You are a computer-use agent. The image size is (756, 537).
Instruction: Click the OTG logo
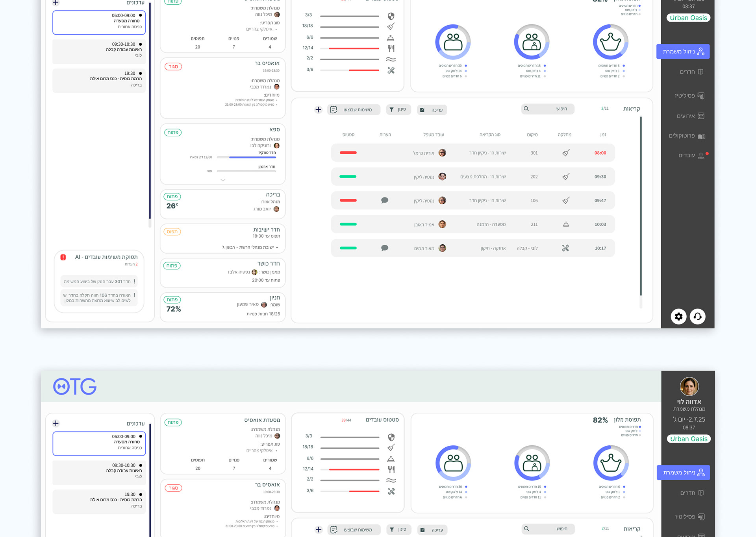coord(75,386)
